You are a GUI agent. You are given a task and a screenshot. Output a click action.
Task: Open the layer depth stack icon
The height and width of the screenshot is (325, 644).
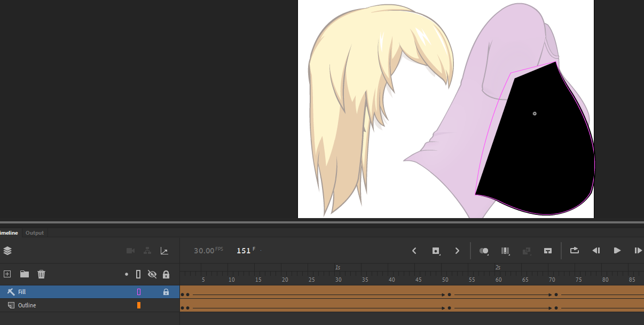(x=7, y=251)
